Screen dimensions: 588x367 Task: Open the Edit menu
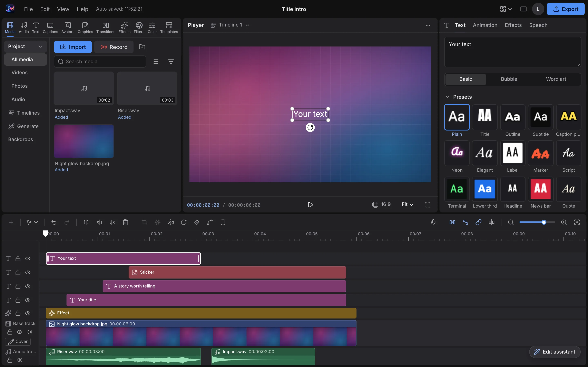45,9
